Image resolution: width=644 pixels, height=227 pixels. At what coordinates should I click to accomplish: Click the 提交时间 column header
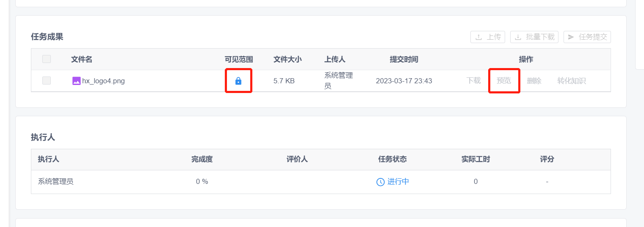(x=404, y=60)
